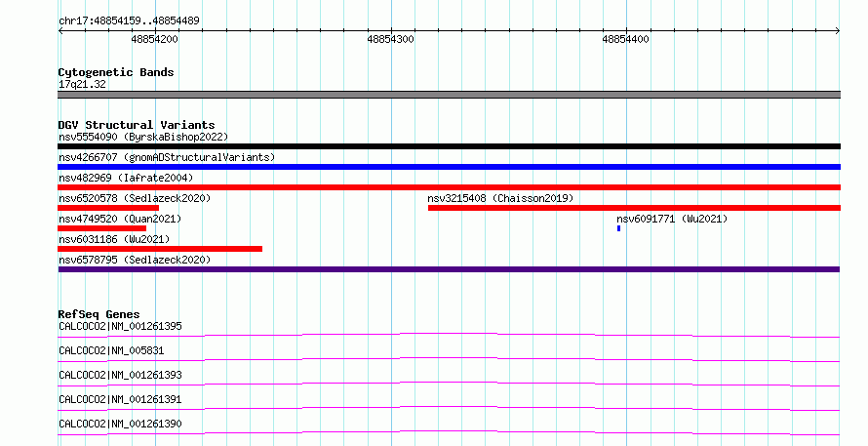Click the nsv6578795 (Sedlazeck2020) label
The height and width of the screenshot is (446, 868).
click(135, 260)
